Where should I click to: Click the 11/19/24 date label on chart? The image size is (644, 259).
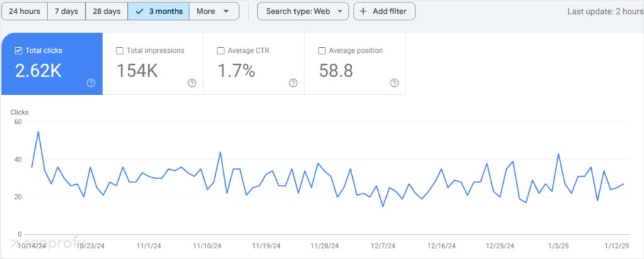pyautogui.click(x=266, y=246)
